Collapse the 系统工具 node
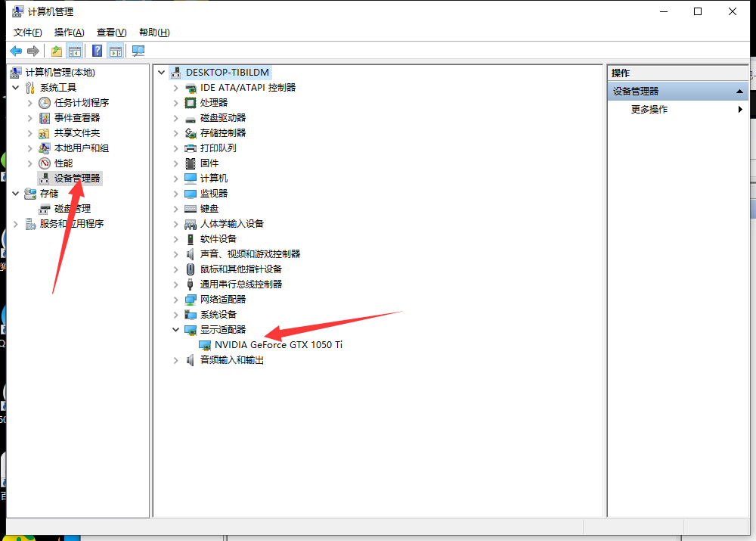This screenshot has height=541, width=756. pyautogui.click(x=16, y=87)
